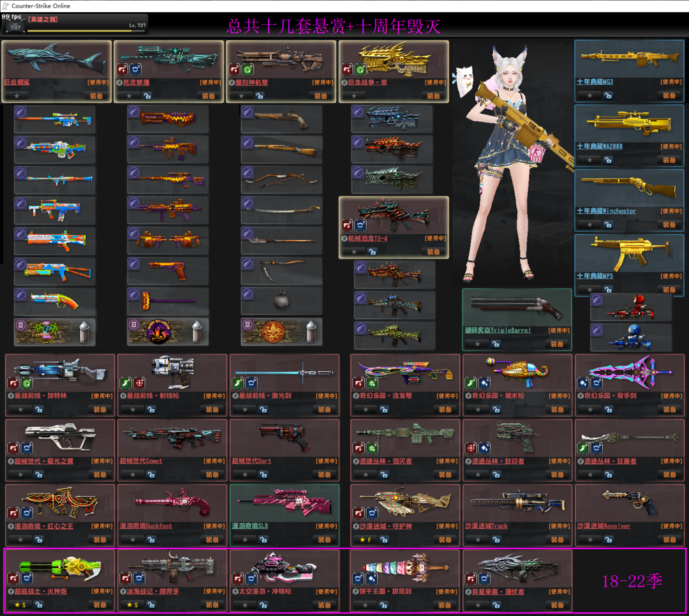The image size is (689, 616).
Task: Equip 破碎炙焰TripleBarrel with its 装备 button
Action: pyautogui.click(x=557, y=344)
